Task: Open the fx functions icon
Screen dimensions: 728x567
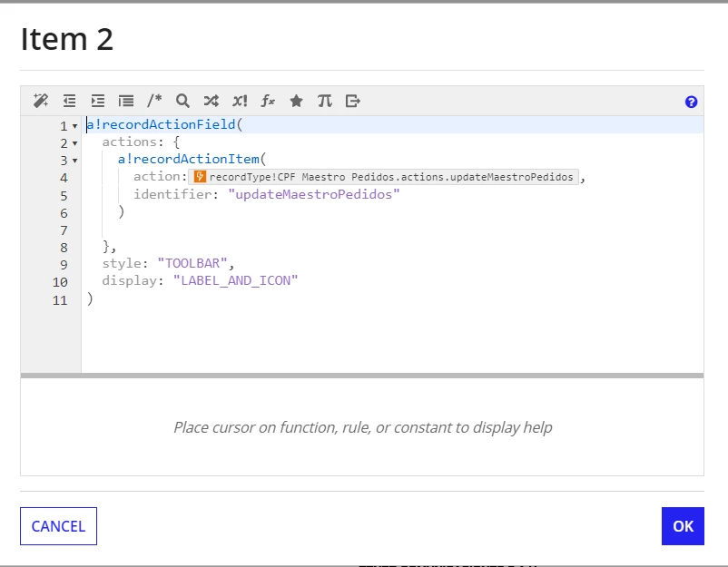Action: coord(268,101)
